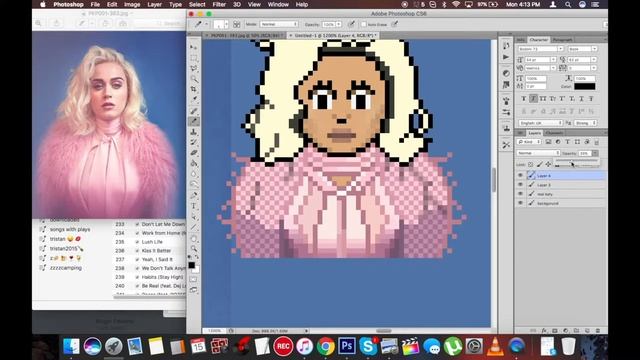Image resolution: width=640 pixels, height=360 pixels.
Task: Select the Dodge tool
Action: tap(193, 184)
